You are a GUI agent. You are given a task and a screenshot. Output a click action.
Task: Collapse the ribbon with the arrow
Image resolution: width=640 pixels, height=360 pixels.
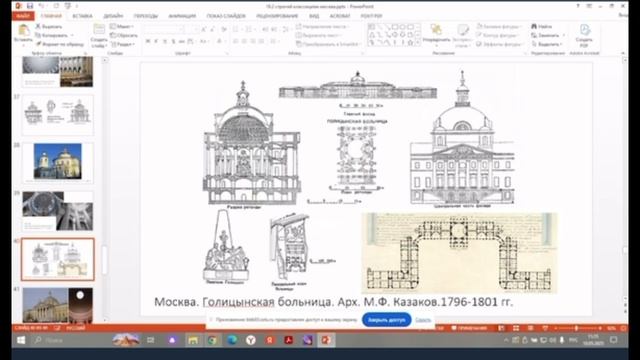pos(623,53)
